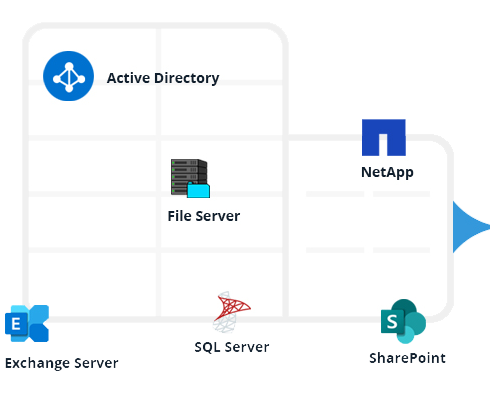Select the File Server rack icon
The height and width of the screenshot is (411, 491).
click(190, 178)
